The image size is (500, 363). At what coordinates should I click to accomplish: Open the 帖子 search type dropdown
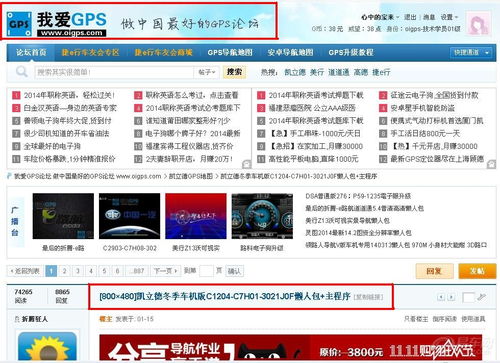207,72
